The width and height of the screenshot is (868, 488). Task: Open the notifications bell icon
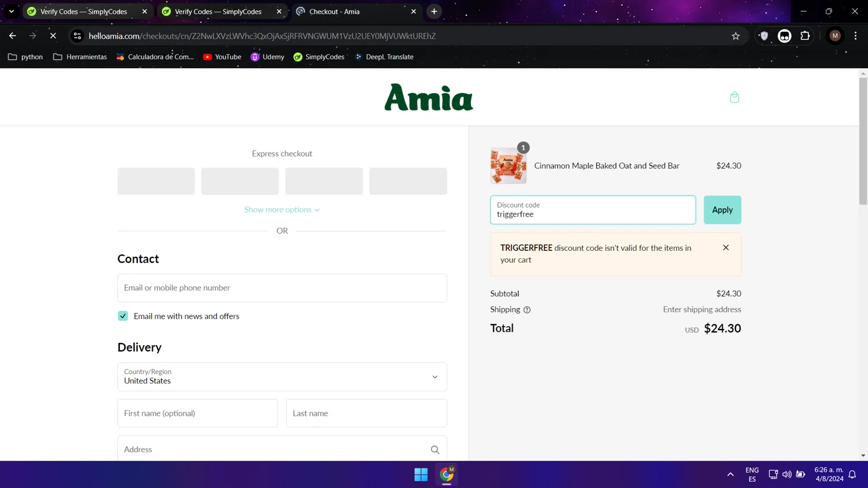tap(852, 475)
